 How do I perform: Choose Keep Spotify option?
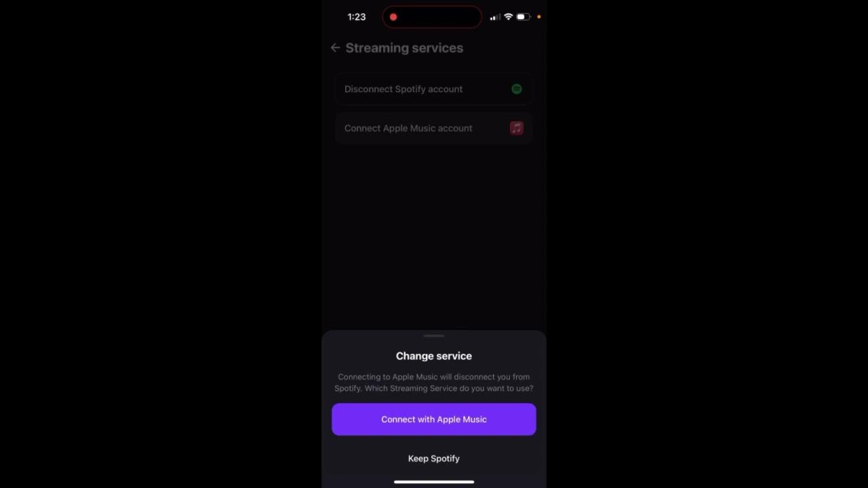pos(434,459)
